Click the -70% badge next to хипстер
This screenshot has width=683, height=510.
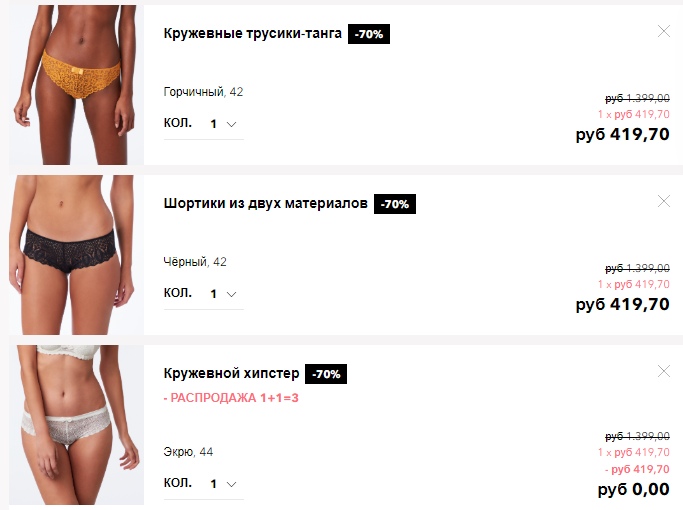pyautogui.click(x=326, y=374)
